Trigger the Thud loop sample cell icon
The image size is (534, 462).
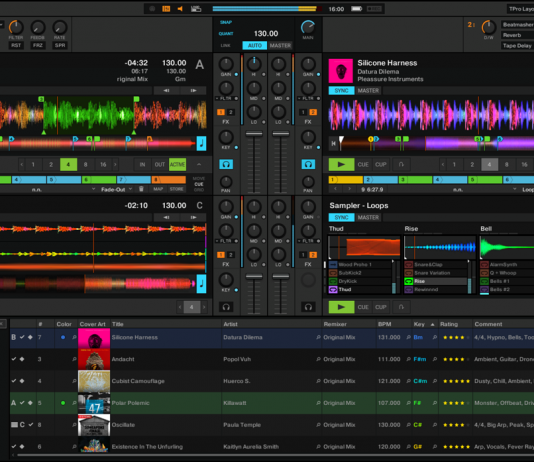tap(333, 289)
